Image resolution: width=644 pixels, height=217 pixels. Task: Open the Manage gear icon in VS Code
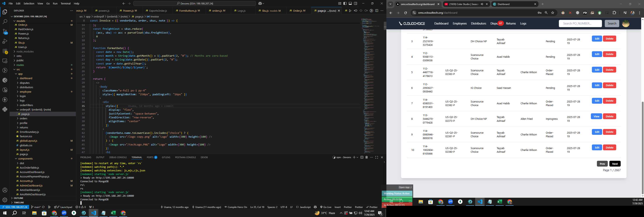[5, 200]
